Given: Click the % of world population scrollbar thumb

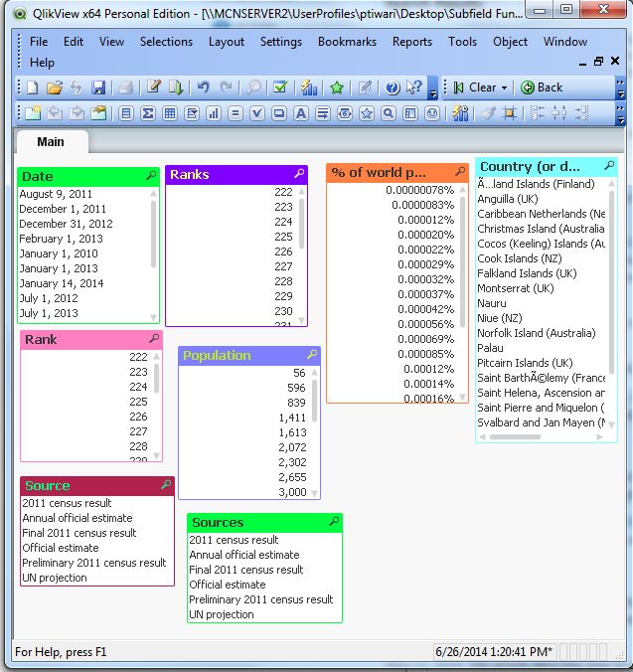Looking at the screenshot, I should coord(462,261).
